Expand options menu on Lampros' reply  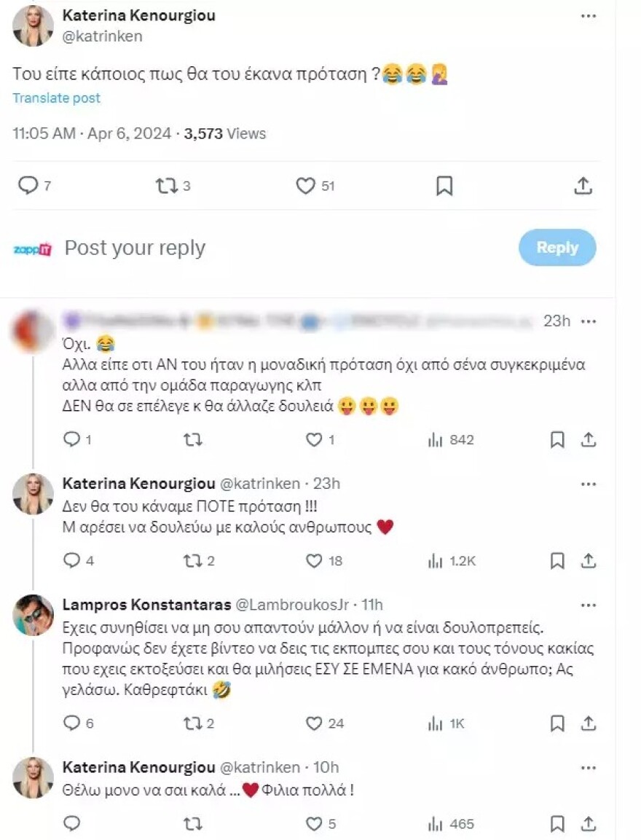point(587,603)
